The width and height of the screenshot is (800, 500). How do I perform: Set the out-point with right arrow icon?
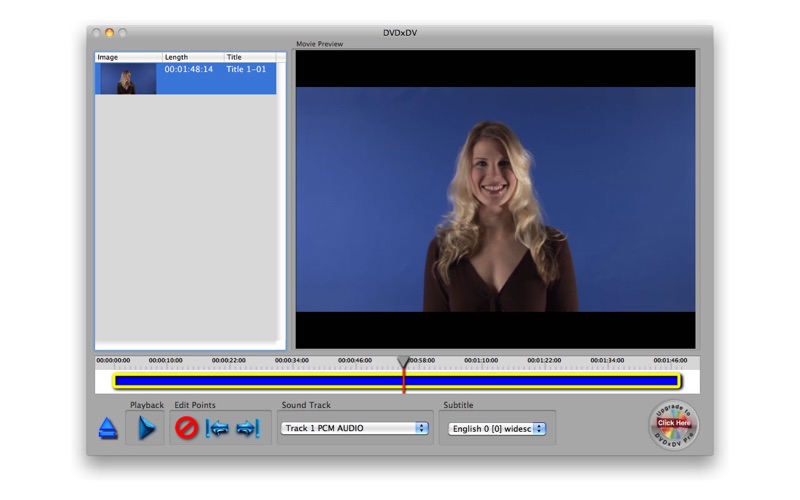tap(247, 428)
